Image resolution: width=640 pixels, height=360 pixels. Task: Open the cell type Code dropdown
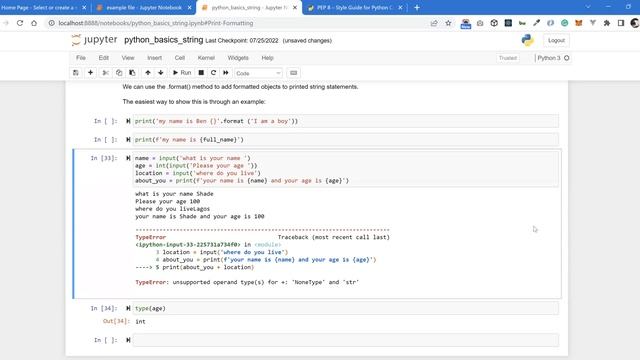pos(258,73)
